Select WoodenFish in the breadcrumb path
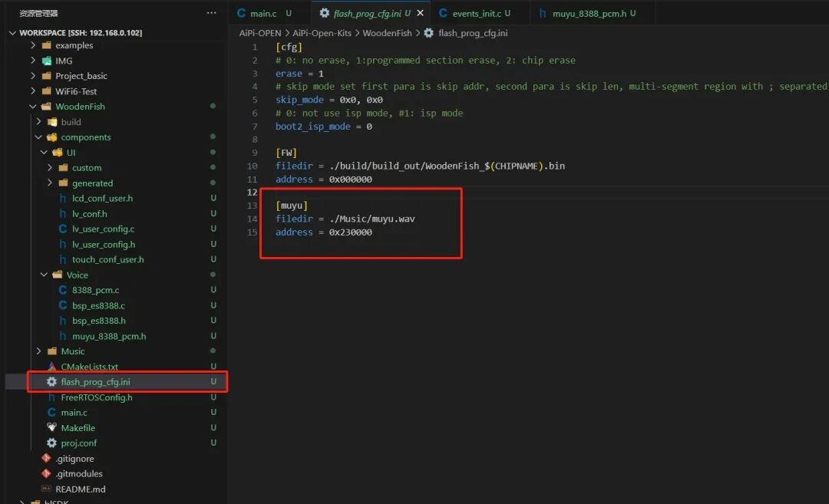829x504 pixels. 387,33
